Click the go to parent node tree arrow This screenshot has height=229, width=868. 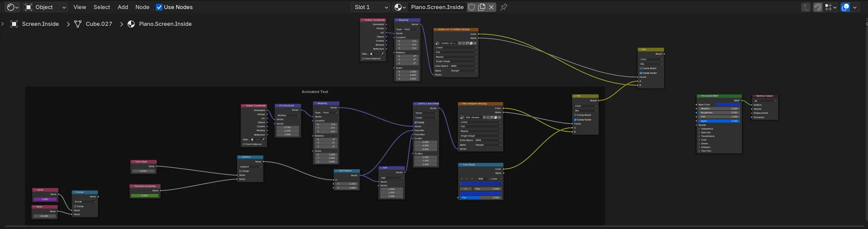click(806, 7)
